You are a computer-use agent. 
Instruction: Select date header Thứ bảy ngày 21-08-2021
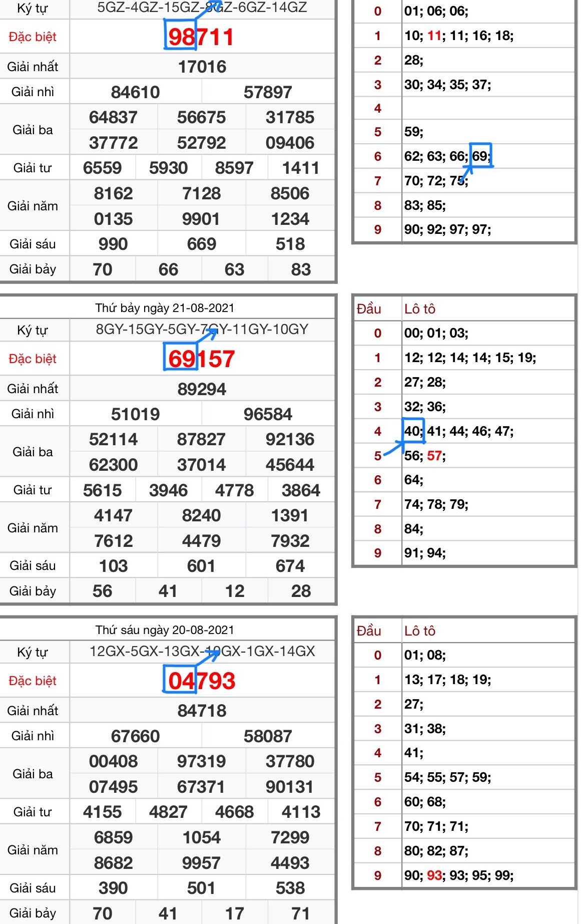coord(165,307)
